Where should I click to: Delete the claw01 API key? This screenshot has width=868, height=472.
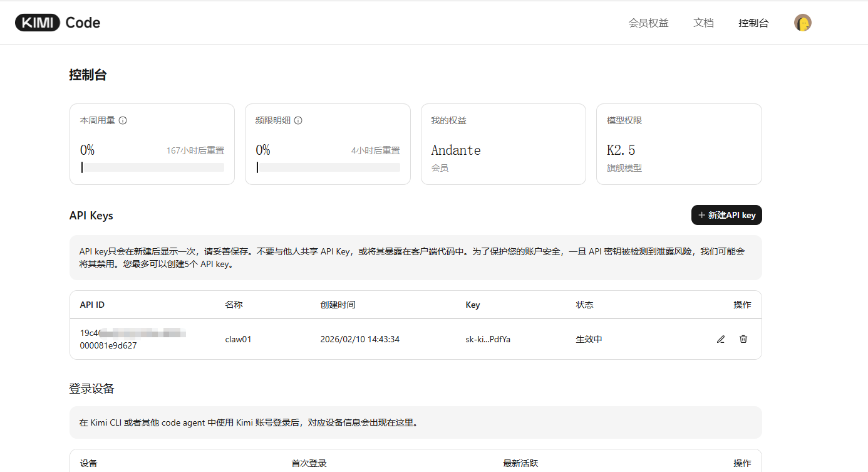coord(743,339)
